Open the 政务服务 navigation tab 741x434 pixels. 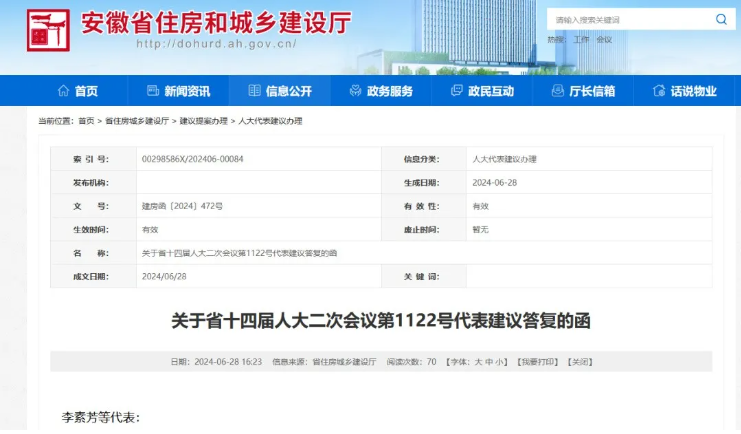389,91
